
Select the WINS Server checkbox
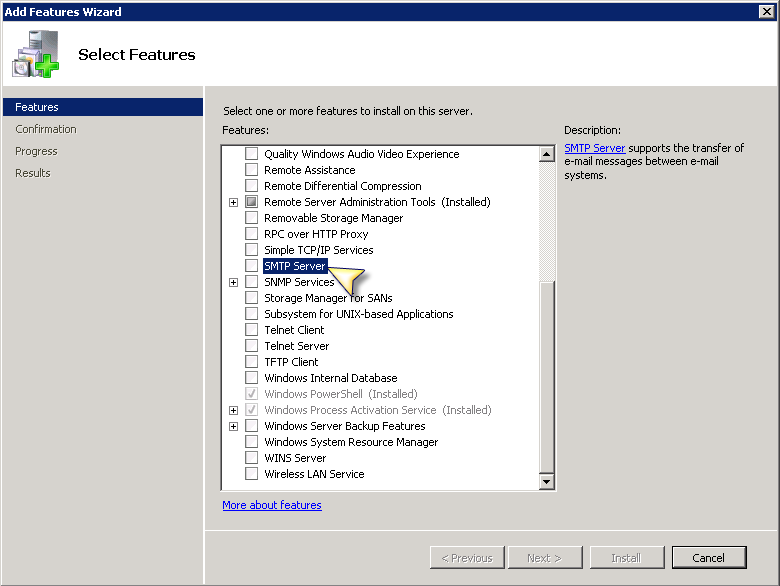252,458
